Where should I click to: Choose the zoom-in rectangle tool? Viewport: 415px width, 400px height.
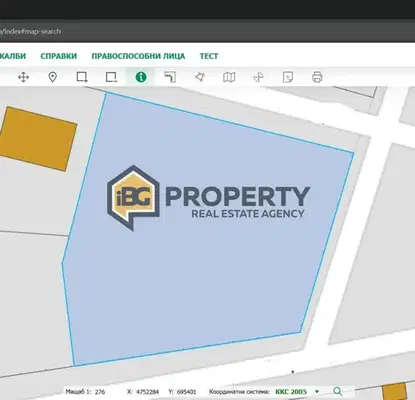[x=82, y=77]
